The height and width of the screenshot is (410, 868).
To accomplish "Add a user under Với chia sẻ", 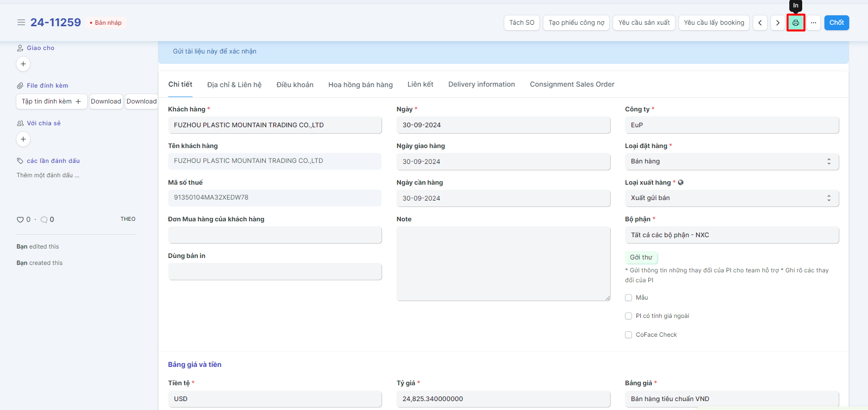I will click(23, 139).
